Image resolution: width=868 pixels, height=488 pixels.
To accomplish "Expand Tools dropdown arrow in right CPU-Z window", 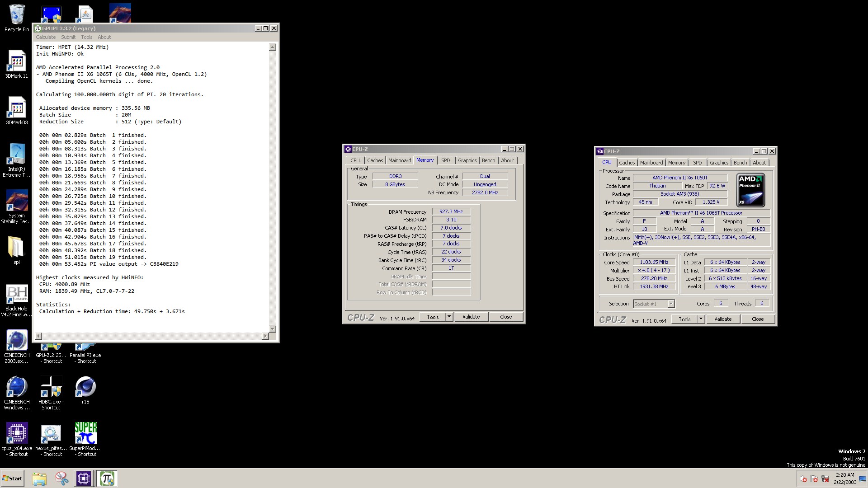I will [x=701, y=319].
